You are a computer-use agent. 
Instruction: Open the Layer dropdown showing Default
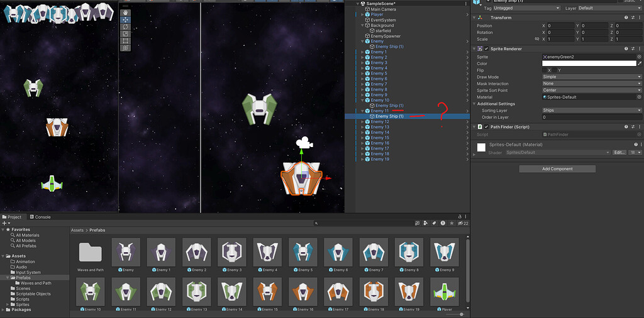point(610,8)
